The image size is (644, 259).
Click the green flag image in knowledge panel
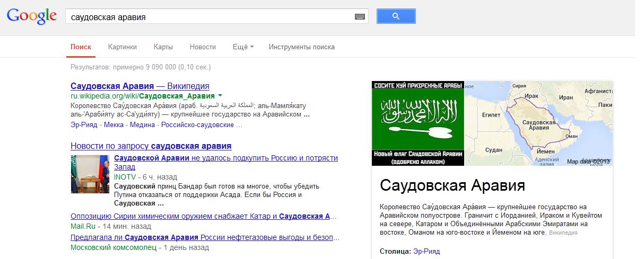point(418,123)
